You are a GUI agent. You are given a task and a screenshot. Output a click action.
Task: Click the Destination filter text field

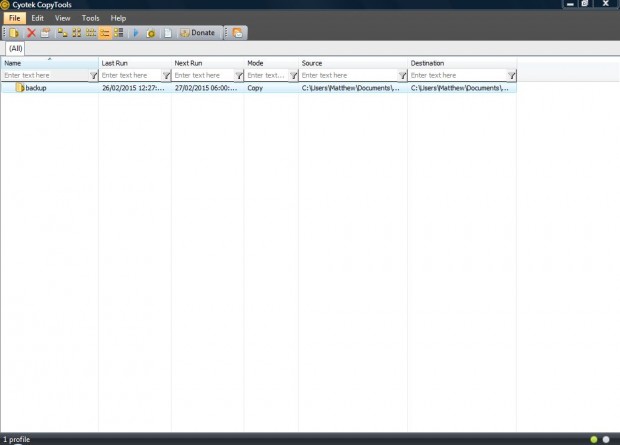point(457,75)
